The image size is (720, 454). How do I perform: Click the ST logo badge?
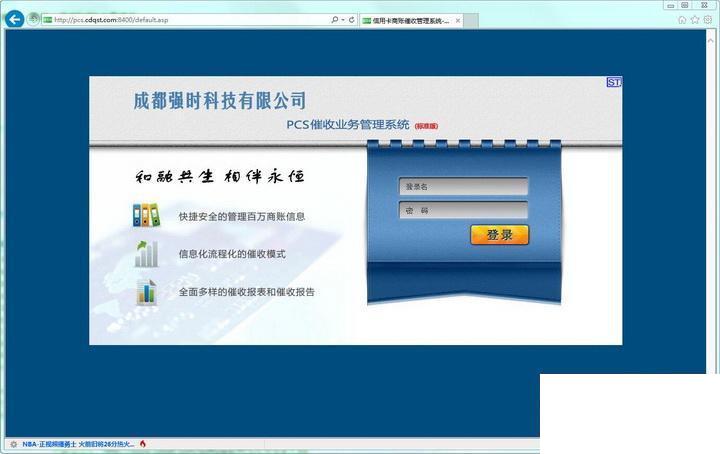(614, 82)
